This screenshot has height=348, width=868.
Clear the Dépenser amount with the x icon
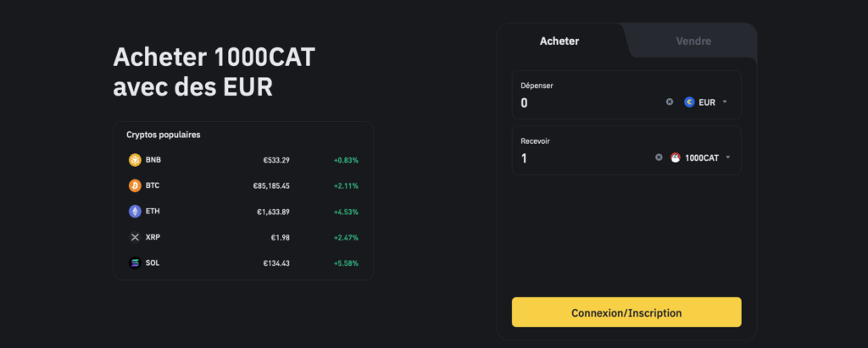point(670,102)
